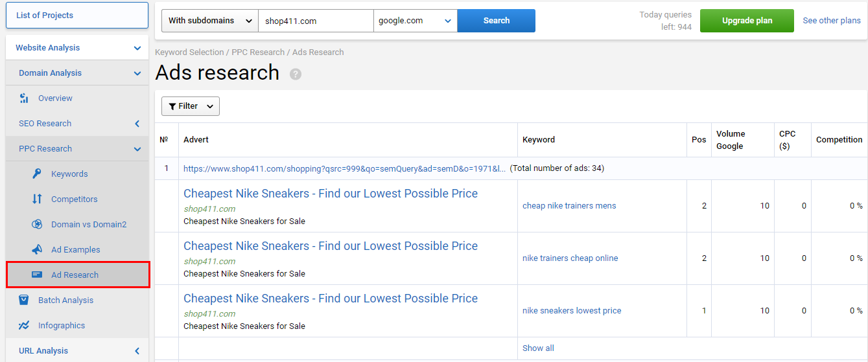Screen dimensions: 868x362
Task: Open See other plans link
Action: point(832,21)
